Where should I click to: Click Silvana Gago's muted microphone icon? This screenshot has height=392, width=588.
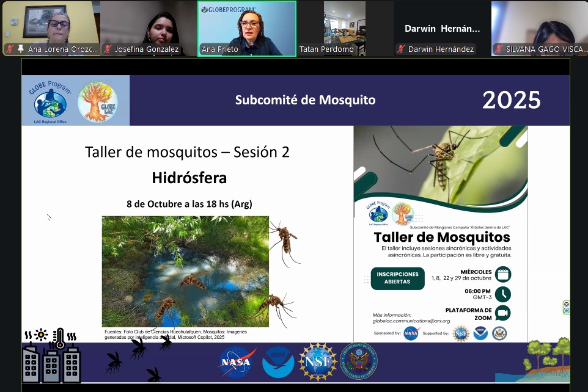click(x=499, y=49)
